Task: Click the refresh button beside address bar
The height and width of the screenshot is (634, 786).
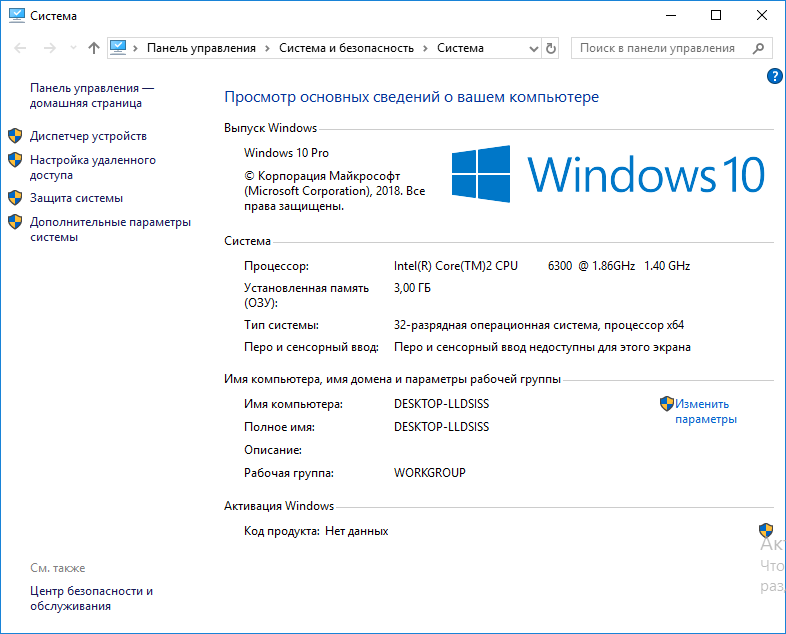Action: 550,48
